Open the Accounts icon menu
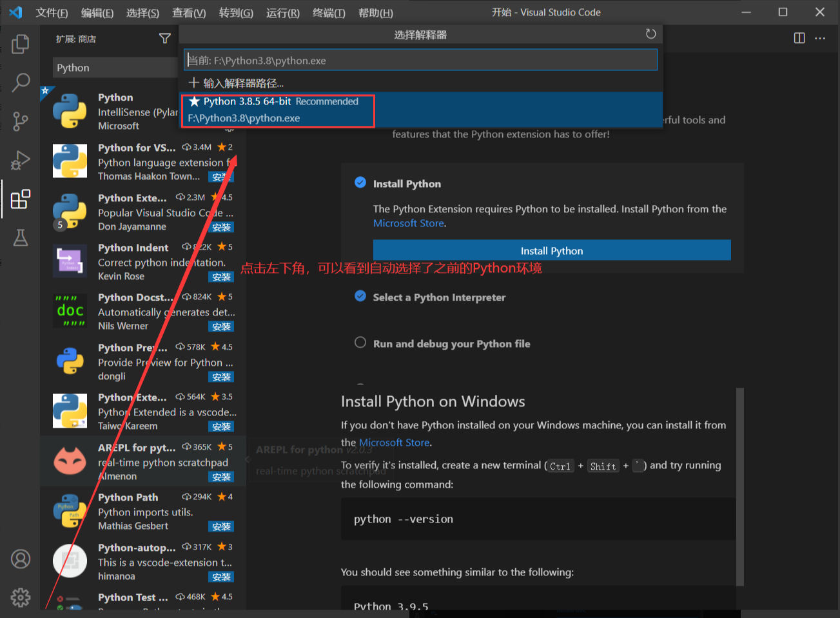840x618 pixels. (21, 559)
